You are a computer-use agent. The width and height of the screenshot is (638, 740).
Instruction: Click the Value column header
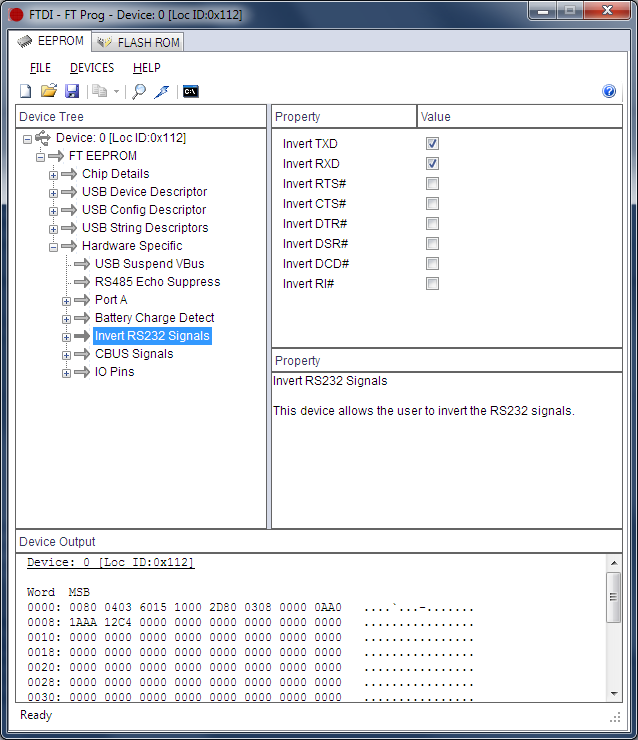[518, 117]
